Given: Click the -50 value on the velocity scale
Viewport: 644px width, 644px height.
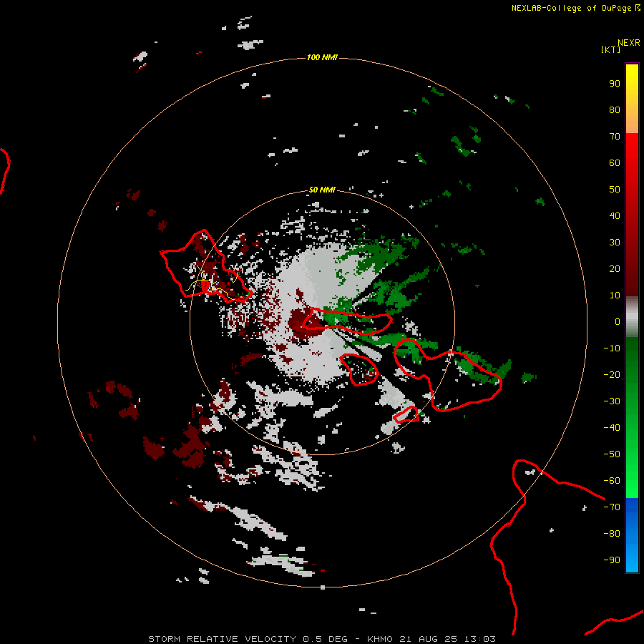Looking at the screenshot, I should [612, 454].
